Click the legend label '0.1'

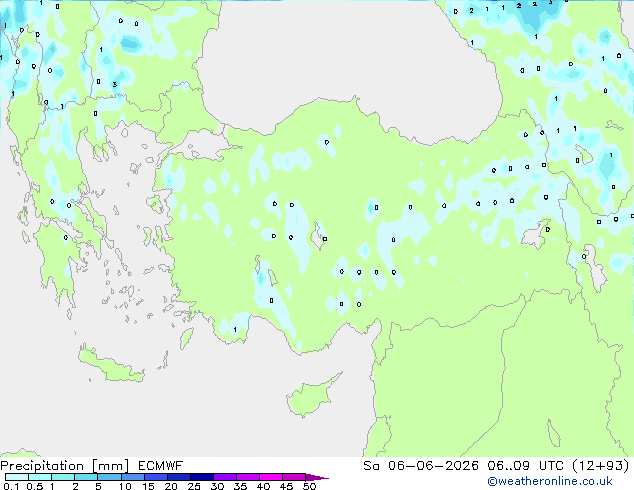(x=11, y=486)
